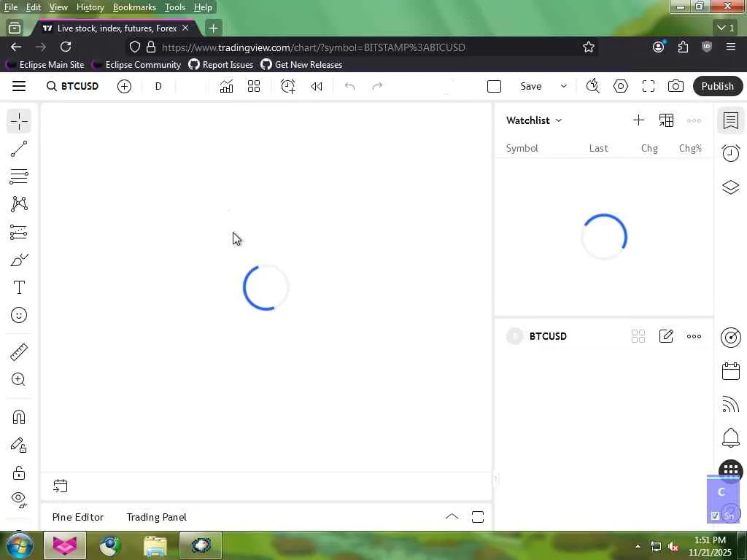Open watchlist more options dots
Image resolution: width=747 pixels, height=560 pixels.
click(694, 120)
